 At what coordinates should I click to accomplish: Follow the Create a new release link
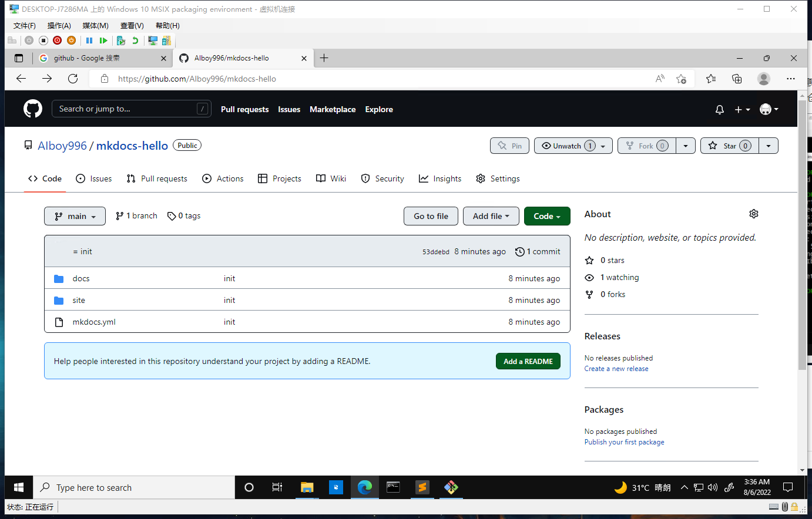pyautogui.click(x=616, y=369)
